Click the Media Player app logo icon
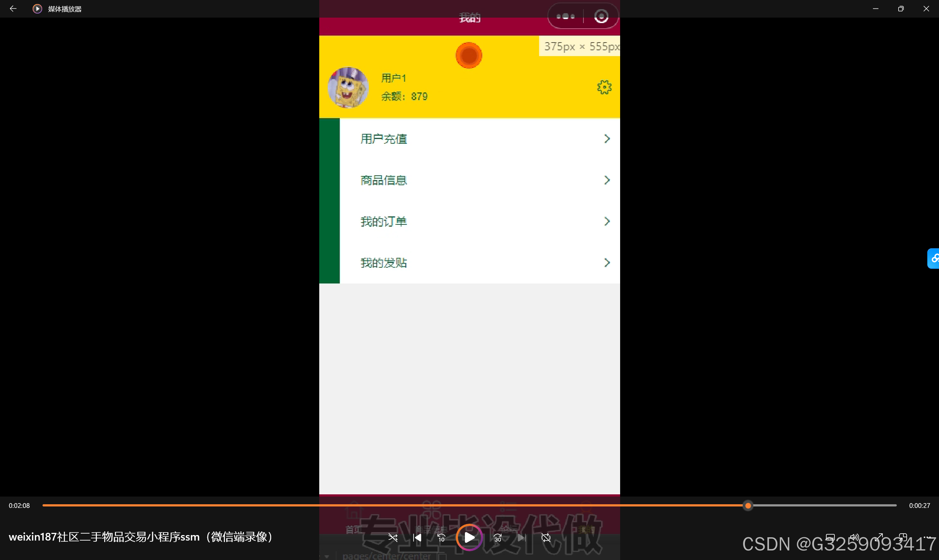939x560 pixels. pyautogui.click(x=37, y=9)
